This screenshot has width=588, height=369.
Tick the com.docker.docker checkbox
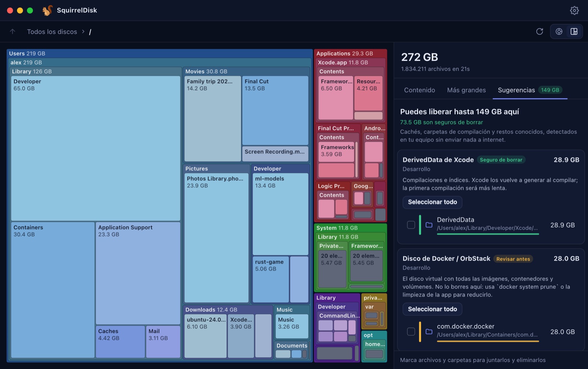[411, 331]
